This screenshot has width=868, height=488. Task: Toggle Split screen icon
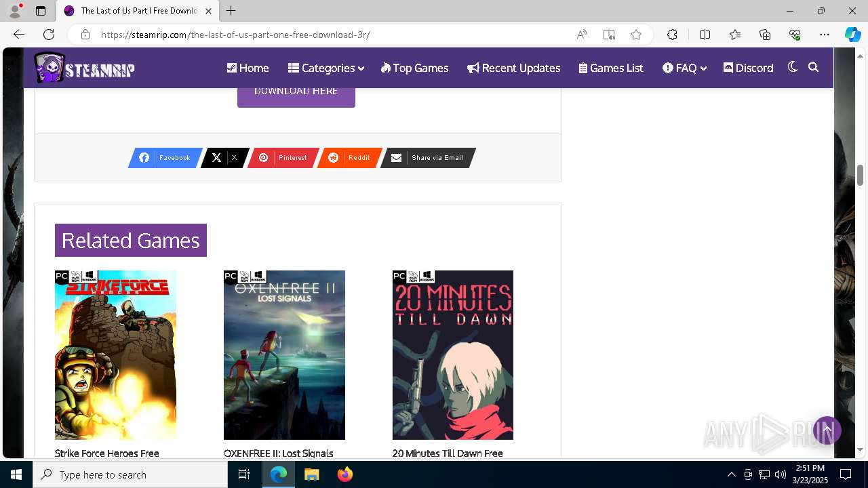pyautogui.click(x=705, y=35)
